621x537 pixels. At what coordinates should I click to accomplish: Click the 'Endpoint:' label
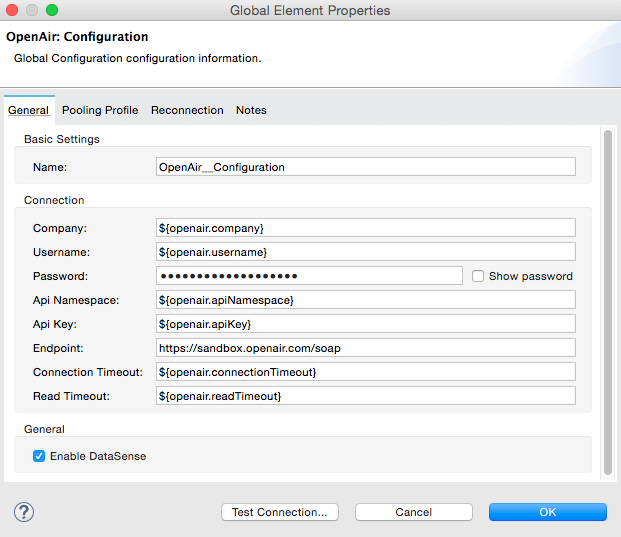pyautogui.click(x=58, y=348)
